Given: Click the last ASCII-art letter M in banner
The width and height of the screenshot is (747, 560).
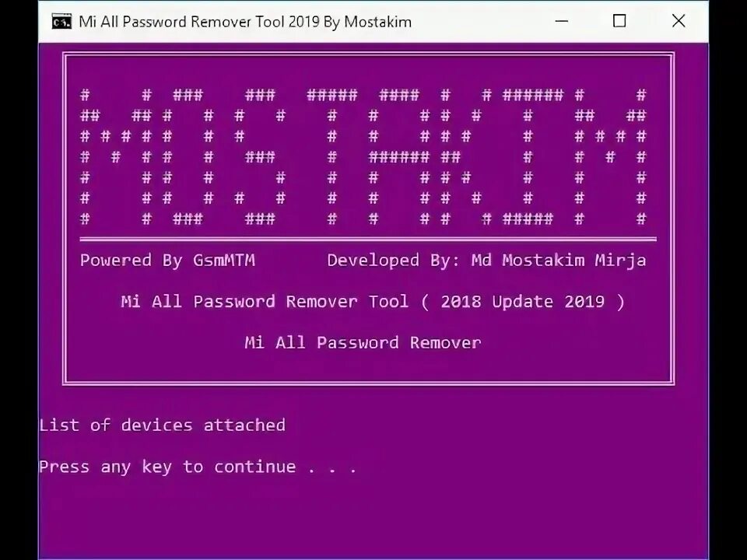Looking at the screenshot, I should coord(610,156).
